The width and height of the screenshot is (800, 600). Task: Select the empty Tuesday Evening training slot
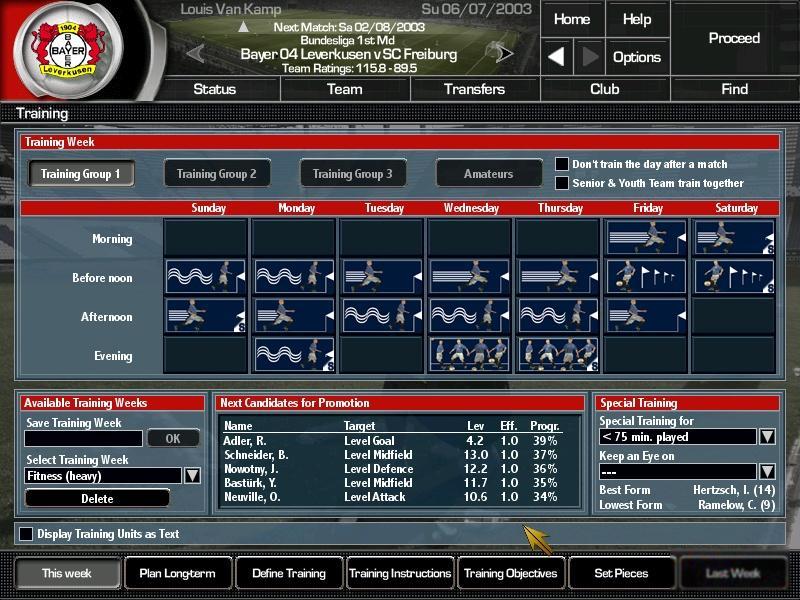tap(382, 355)
